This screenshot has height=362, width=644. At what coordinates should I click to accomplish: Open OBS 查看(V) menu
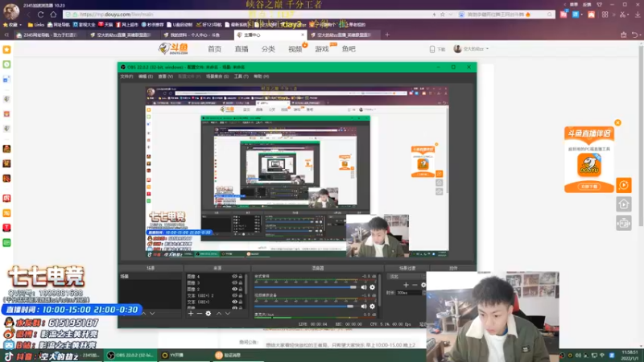pyautogui.click(x=166, y=76)
